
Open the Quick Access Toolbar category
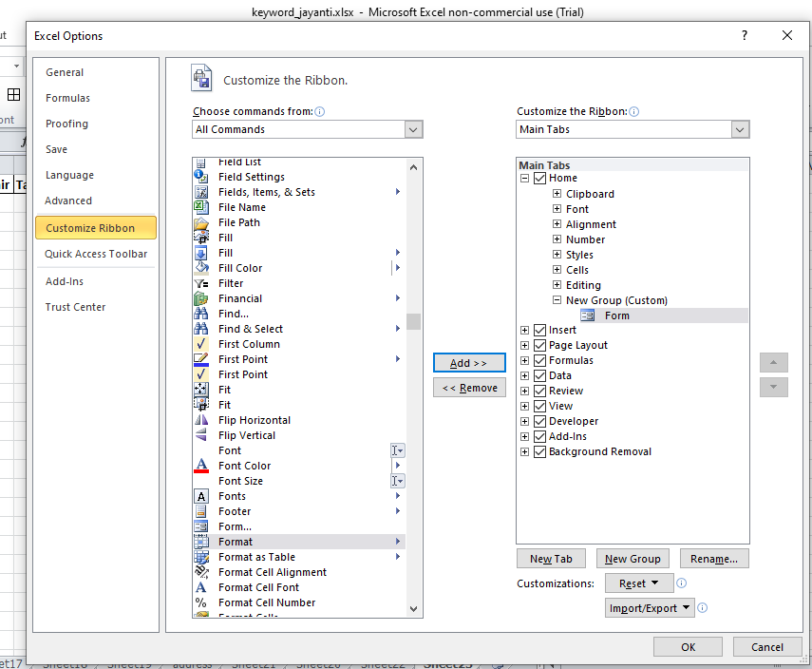[x=96, y=254]
